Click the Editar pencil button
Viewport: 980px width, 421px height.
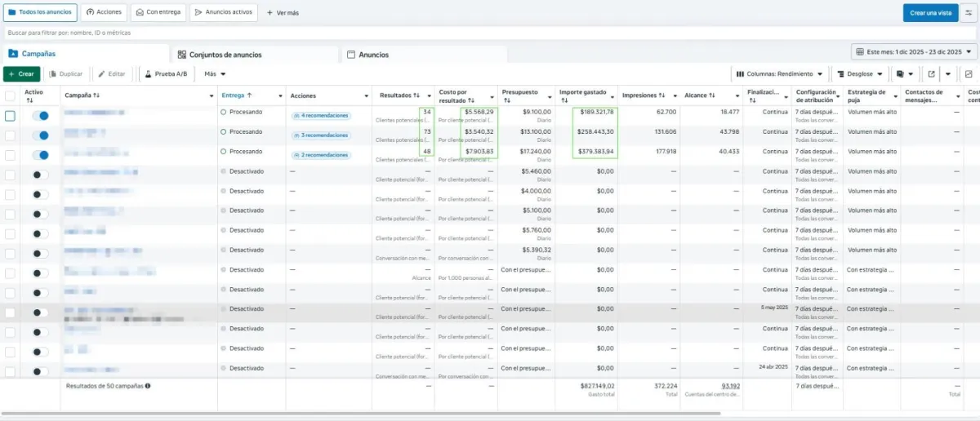(112, 73)
